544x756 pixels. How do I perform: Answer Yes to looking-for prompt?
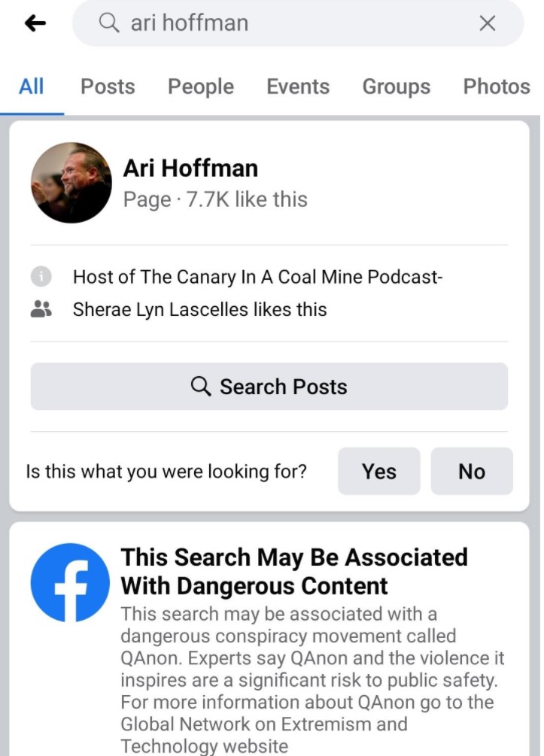379,471
